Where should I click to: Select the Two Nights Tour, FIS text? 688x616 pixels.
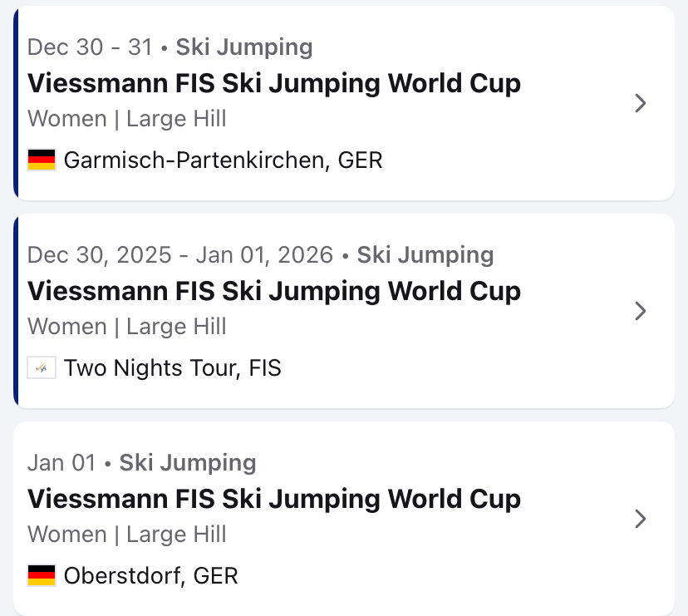coord(173,367)
